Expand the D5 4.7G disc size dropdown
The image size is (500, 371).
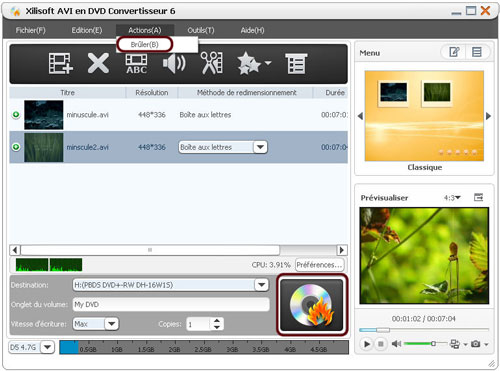pos(47,347)
